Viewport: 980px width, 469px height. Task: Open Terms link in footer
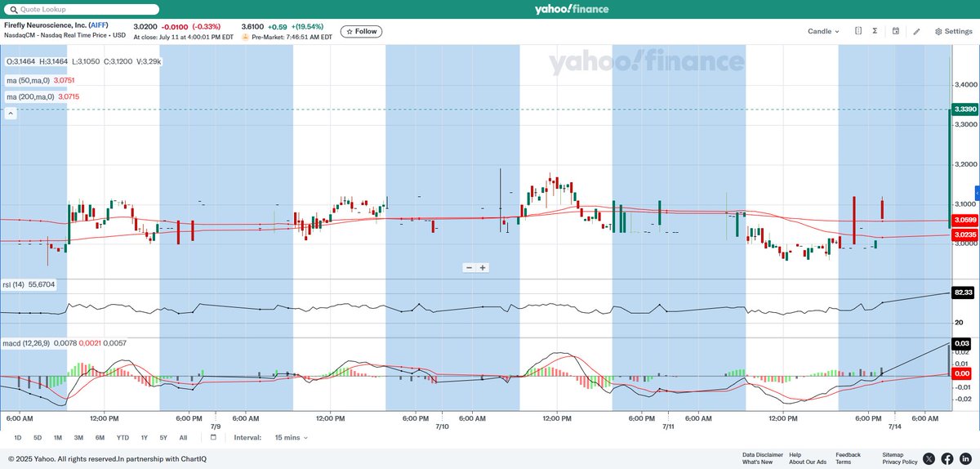point(843,462)
